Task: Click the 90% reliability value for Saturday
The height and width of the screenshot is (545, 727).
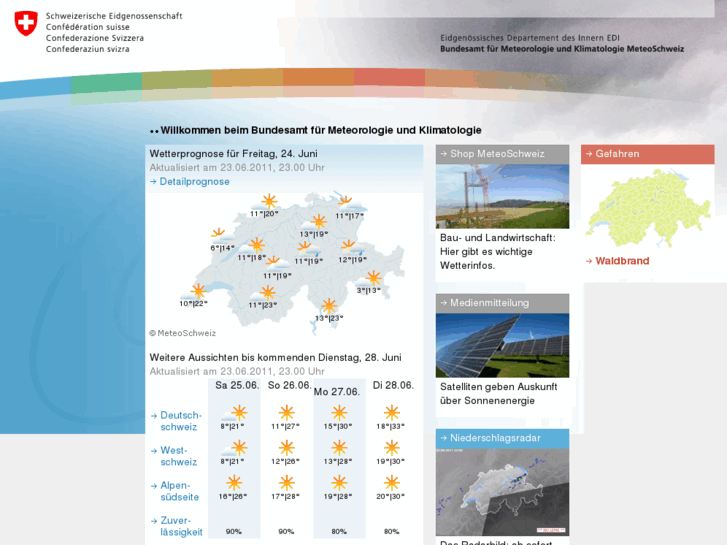Action: (x=234, y=532)
